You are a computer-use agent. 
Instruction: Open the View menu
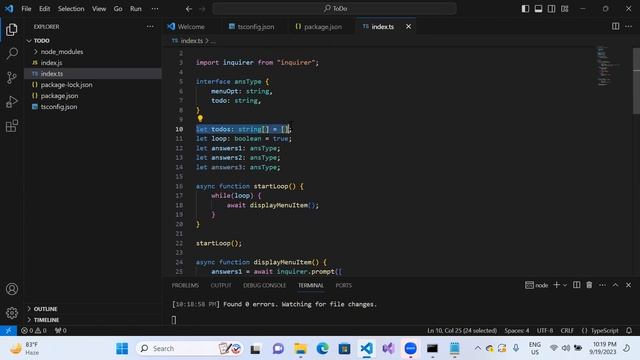pyautogui.click(x=99, y=9)
